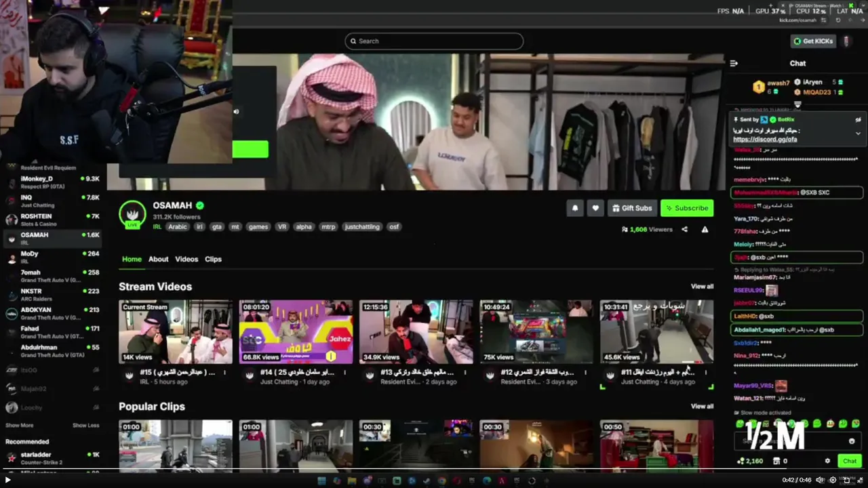868x488 pixels.
Task: Open the Current Stream video thumbnail
Action: click(x=176, y=332)
